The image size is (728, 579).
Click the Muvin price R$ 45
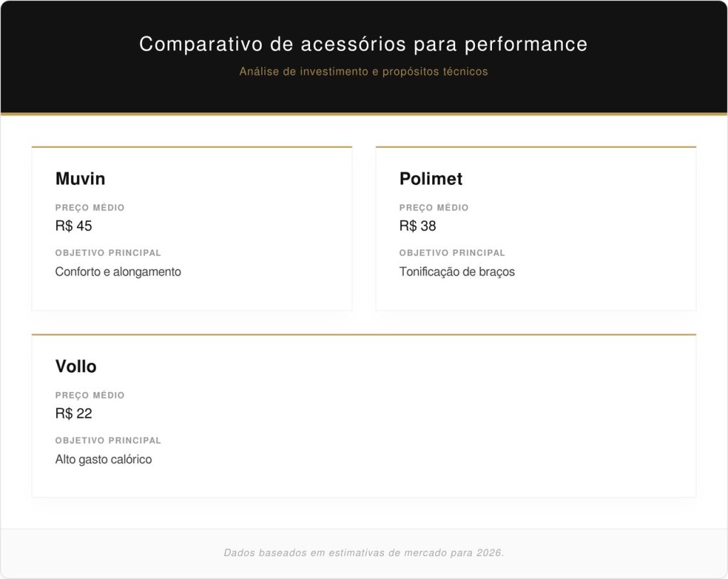tap(74, 226)
